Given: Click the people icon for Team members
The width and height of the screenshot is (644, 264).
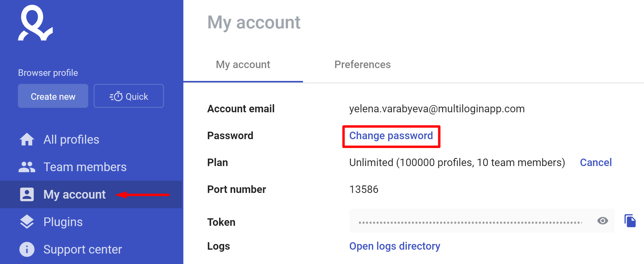Looking at the screenshot, I should (27, 167).
